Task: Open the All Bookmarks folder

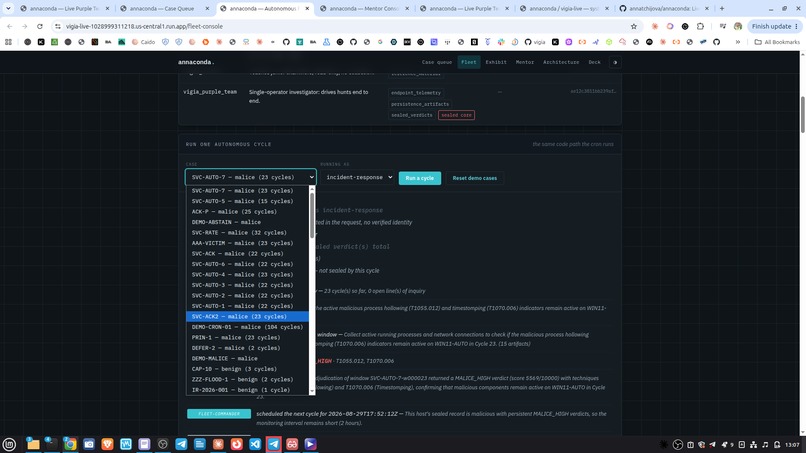Action: 777,42
